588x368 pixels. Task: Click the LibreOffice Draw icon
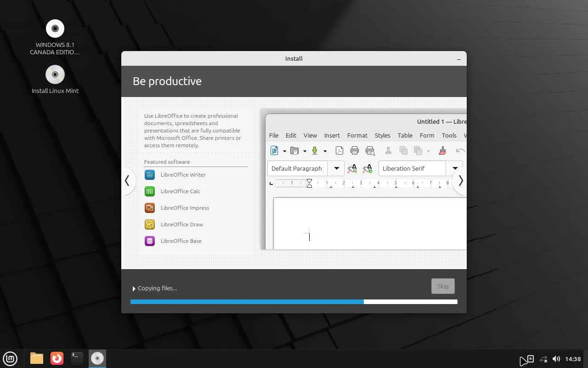(150, 224)
